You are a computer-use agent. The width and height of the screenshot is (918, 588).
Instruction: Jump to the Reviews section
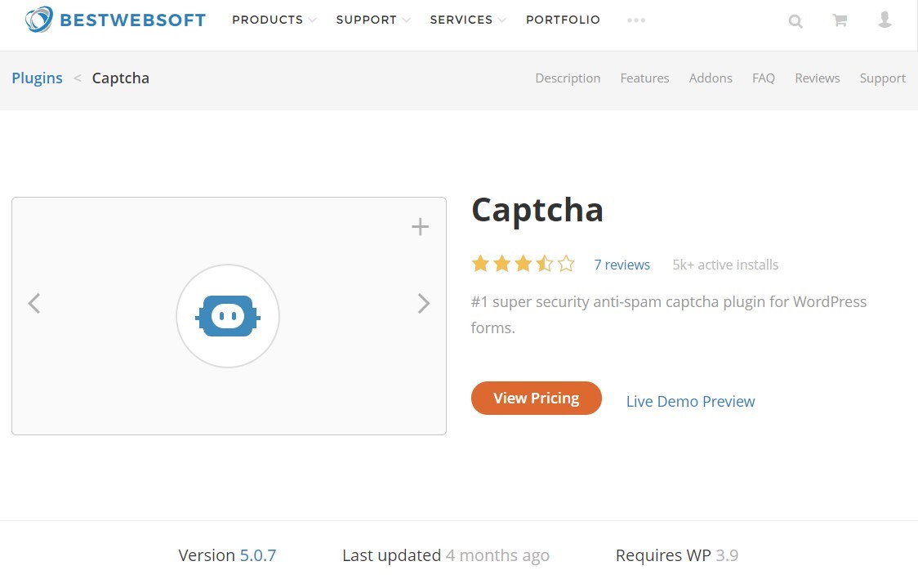[818, 78]
